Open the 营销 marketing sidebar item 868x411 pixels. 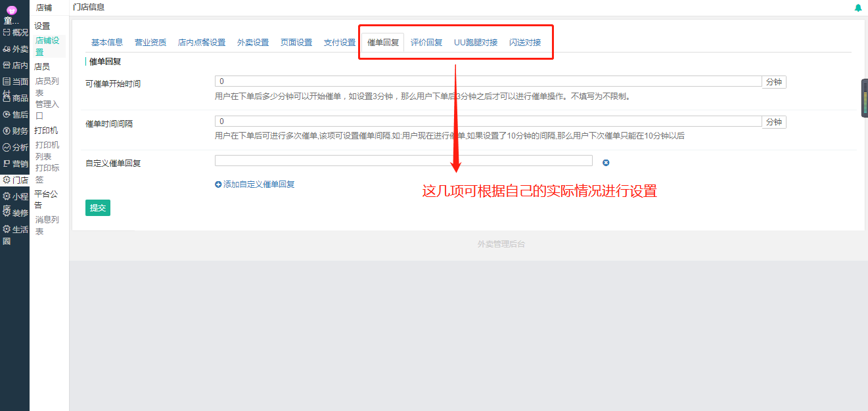[15, 163]
